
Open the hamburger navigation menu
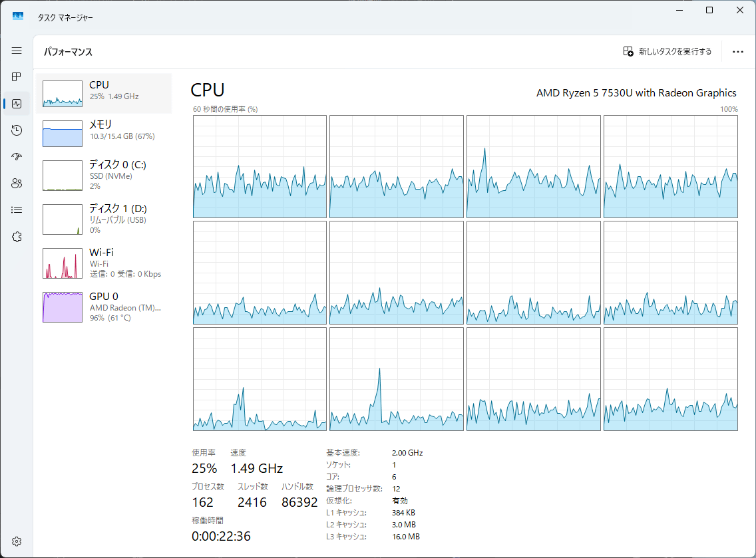pos(17,51)
